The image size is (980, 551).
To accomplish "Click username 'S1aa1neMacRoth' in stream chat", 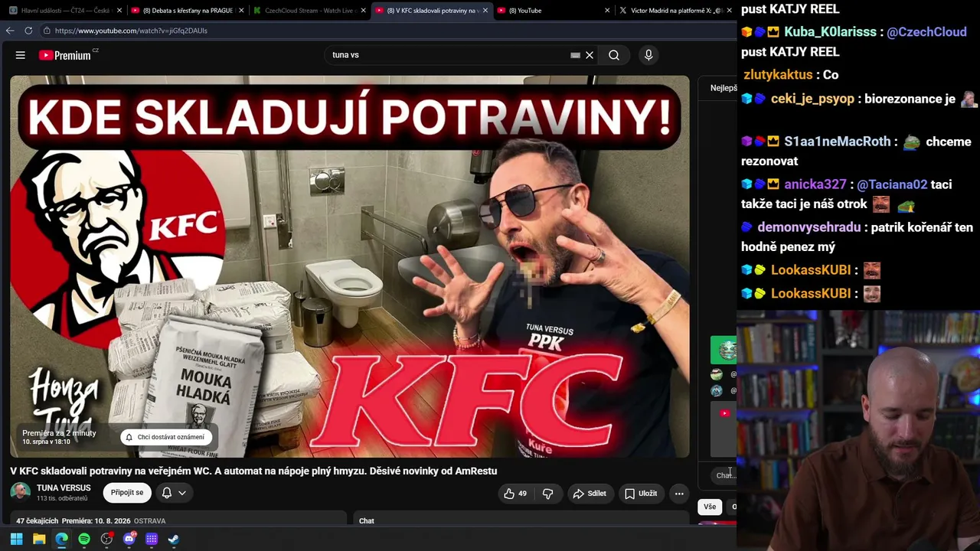I will click(x=838, y=142).
